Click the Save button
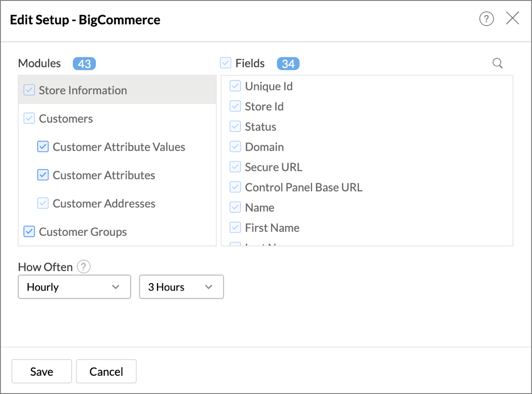This screenshot has height=394, width=532. pyautogui.click(x=42, y=371)
